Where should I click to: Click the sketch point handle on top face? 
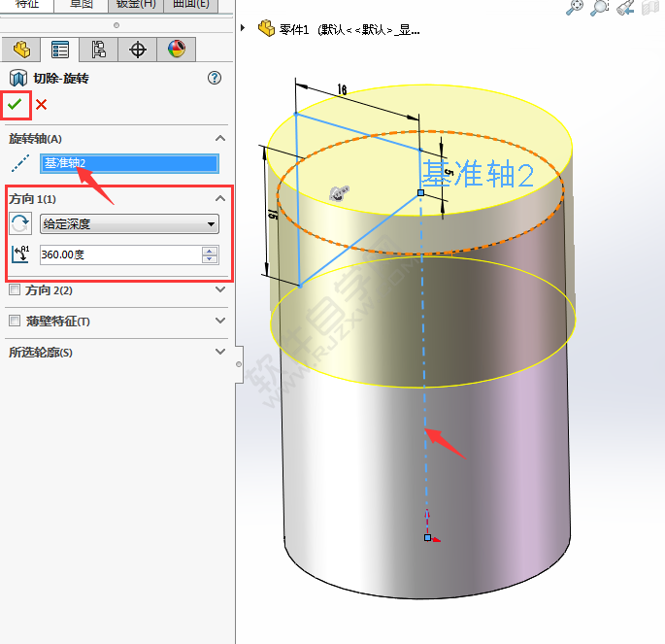pyautogui.click(x=420, y=192)
